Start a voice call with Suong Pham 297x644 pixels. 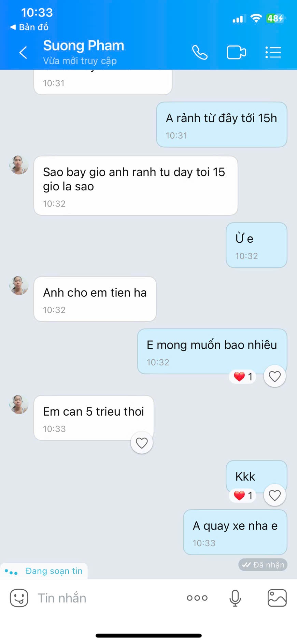point(200,53)
